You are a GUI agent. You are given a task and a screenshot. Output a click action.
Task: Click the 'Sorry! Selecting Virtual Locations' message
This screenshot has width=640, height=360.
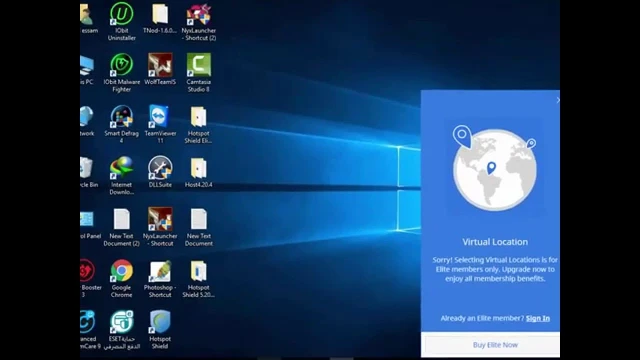click(x=495, y=269)
